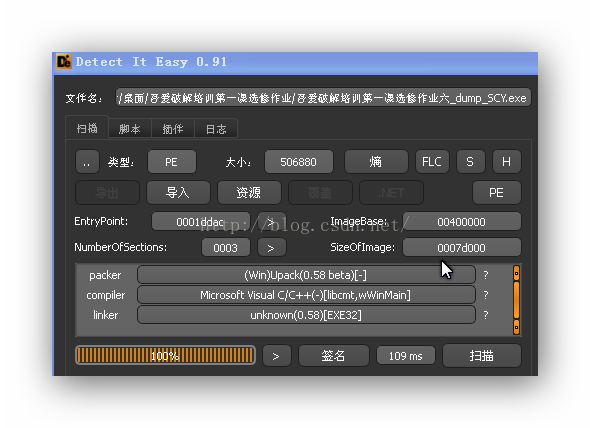Click the question mark beside compiler row
This screenshot has width=590, height=428.
486,295
